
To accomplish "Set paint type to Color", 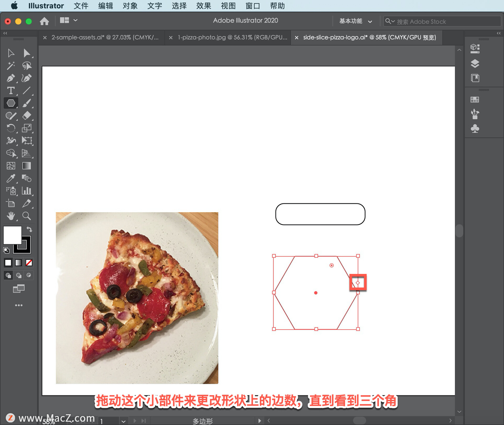I will click(x=8, y=263).
